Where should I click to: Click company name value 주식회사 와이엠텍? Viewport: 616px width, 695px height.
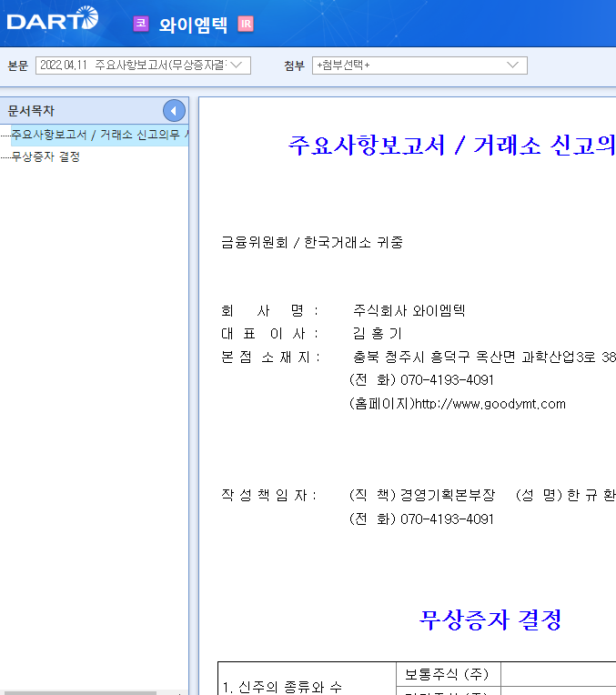409,310
